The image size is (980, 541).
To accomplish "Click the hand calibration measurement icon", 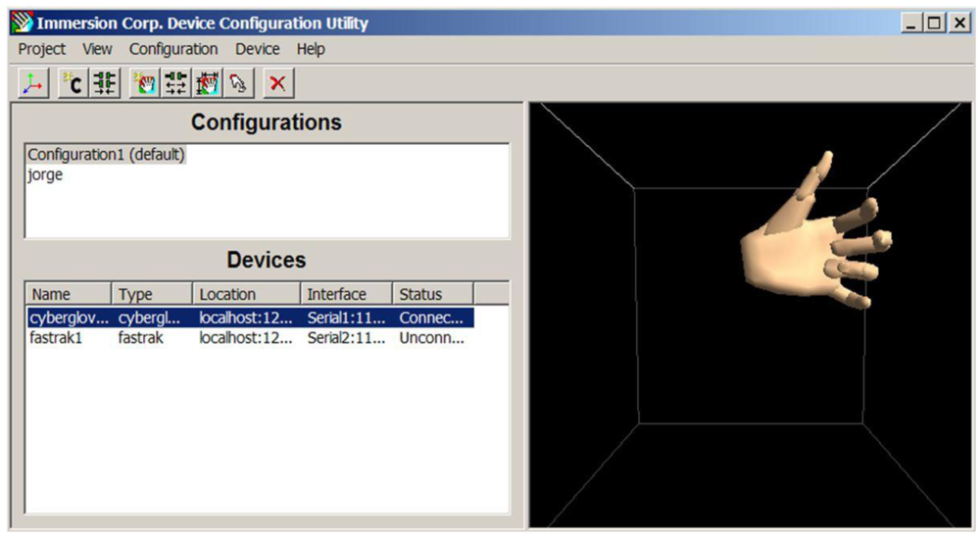I will [x=208, y=83].
